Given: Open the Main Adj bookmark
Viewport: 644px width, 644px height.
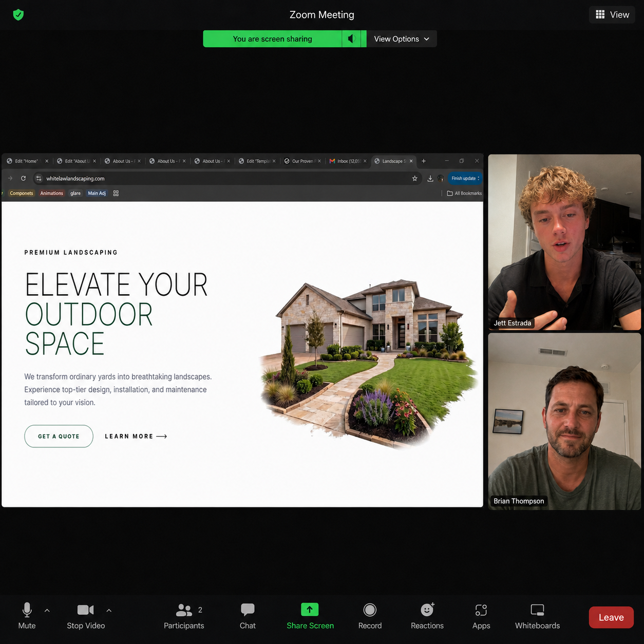Looking at the screenshot, I should point(97,193).
